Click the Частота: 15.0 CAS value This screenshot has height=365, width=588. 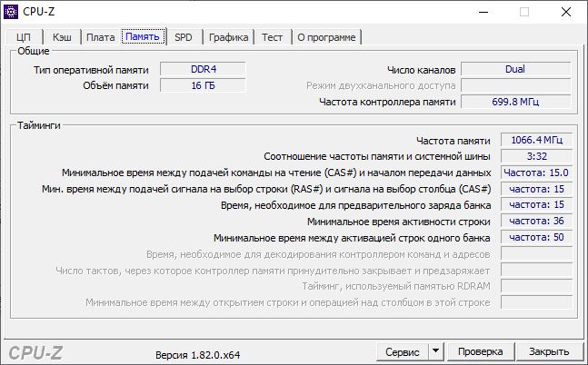pyautogui.click(x=536, y=173)
